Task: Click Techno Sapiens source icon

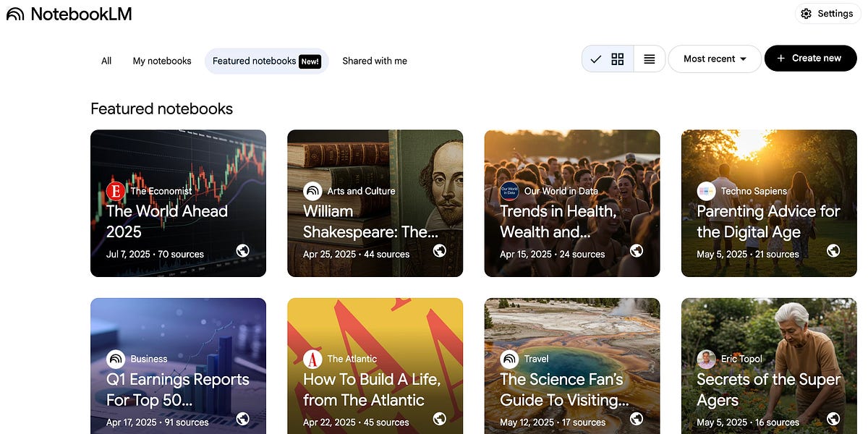Action: point(706,191)
